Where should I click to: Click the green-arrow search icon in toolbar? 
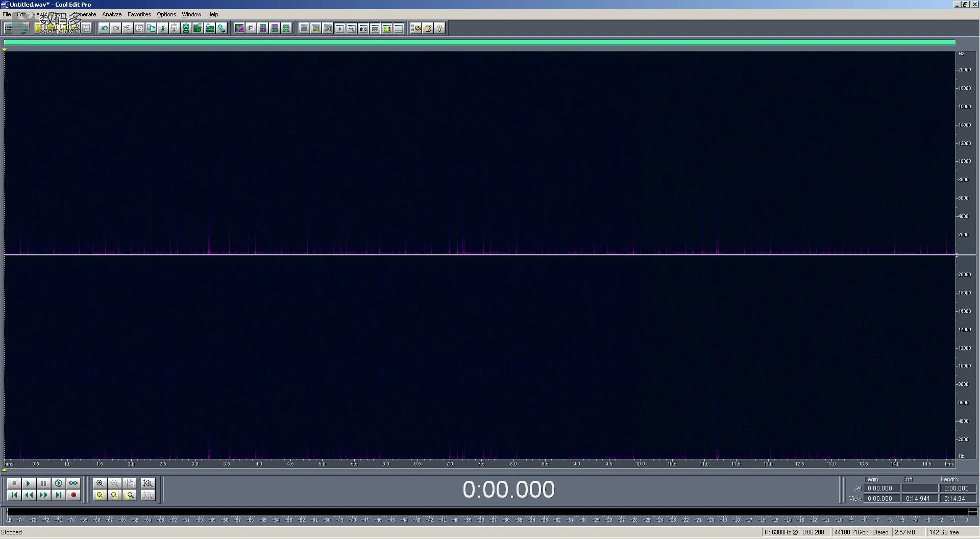[222, 28]
